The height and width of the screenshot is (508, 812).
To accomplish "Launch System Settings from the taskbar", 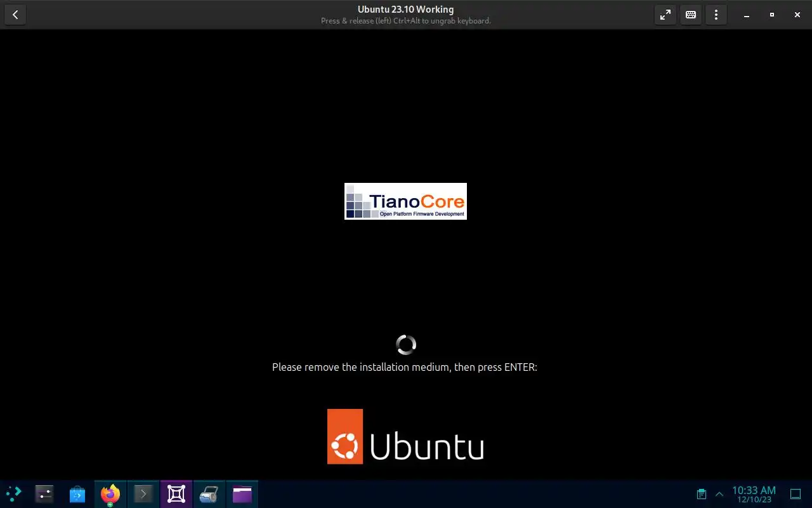I will point(44,494).
